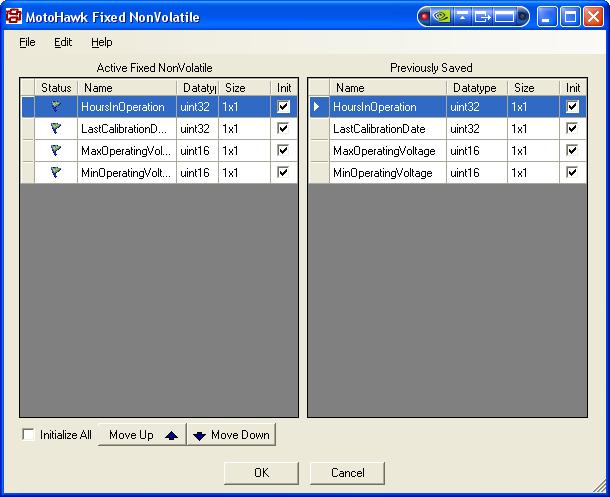Click status flag icon for MinOperatingVolt... row
610x497 pixels.
56,172
